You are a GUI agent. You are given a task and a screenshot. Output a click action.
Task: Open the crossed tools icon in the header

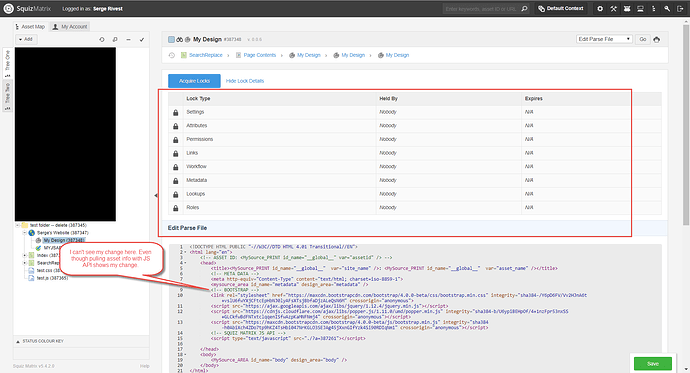click(x=613, y=8)
